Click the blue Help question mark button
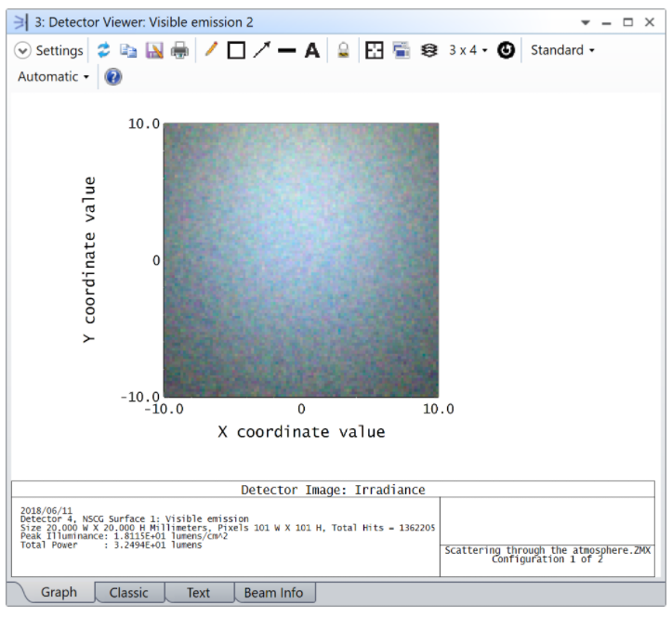Viewport: 672px width, 617px height. [113, 77]
